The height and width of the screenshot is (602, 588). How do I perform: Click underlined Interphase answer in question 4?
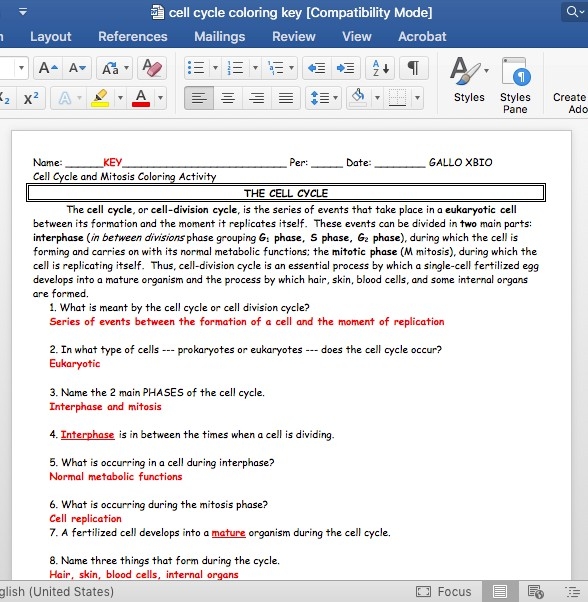tap(88, 435)
